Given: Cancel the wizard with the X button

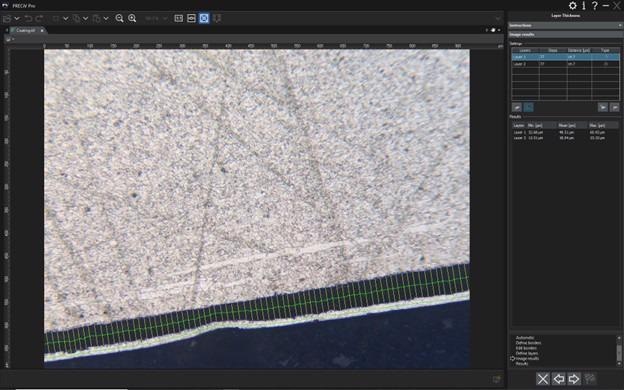Looking at the screenshot, I should click(x=543, y=379).
